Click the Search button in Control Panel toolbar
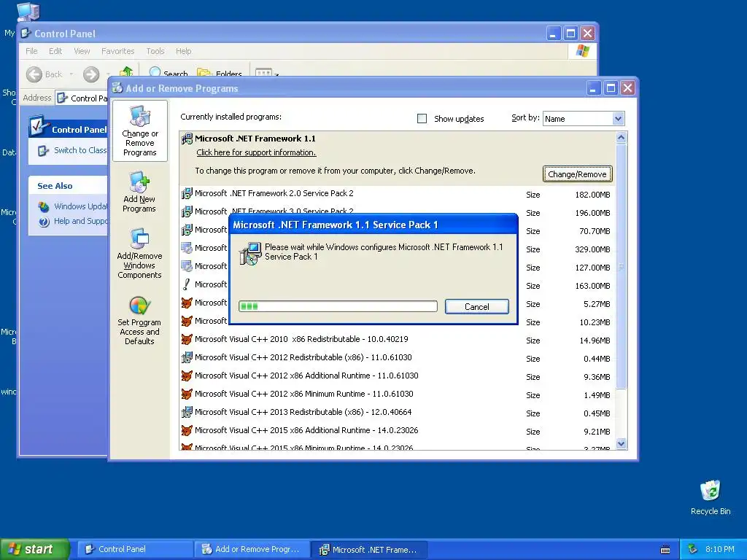 pyautogui.click(x=169, y=73)
